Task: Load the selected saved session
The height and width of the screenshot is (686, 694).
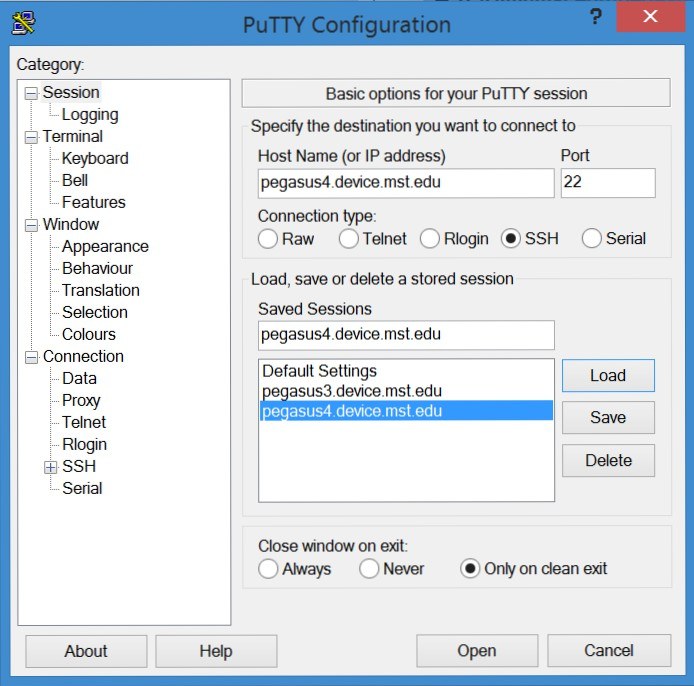Action: coord(607,376)
